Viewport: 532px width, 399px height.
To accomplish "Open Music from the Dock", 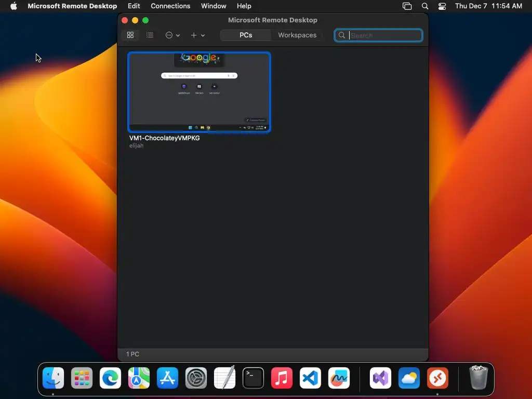I will click(282, 378).
